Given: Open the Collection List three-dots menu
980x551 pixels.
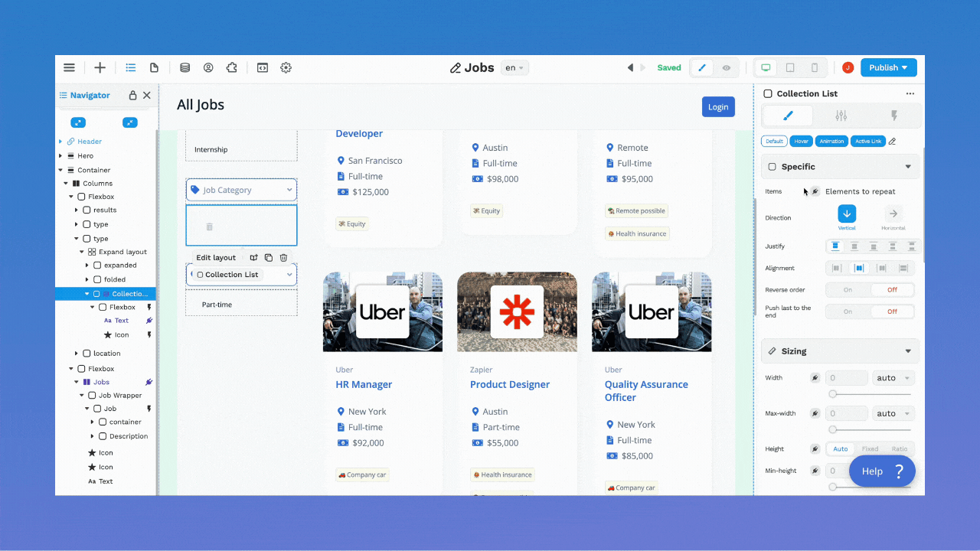Looking at the screenshot, I should (910, 93).
